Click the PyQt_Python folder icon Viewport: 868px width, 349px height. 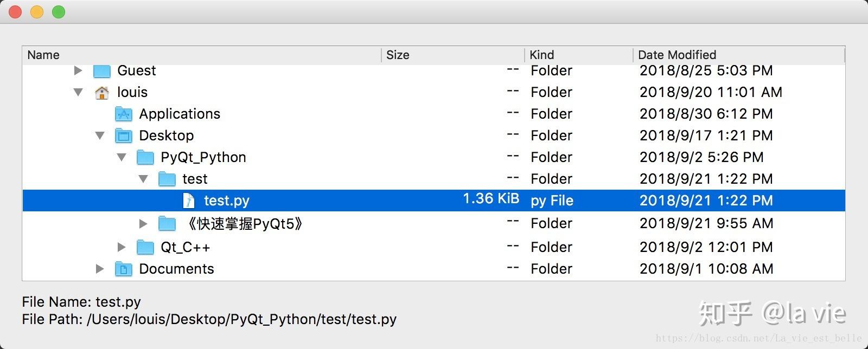[145, 158]
